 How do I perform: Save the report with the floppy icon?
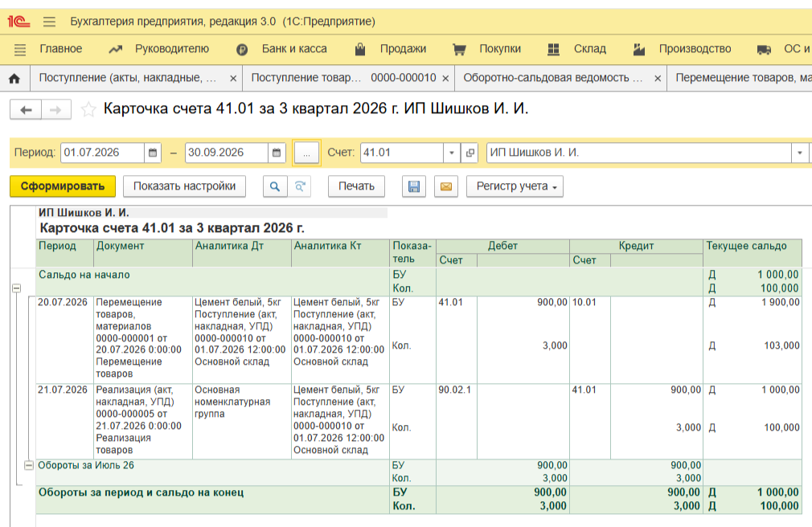(x=414, y=186)
